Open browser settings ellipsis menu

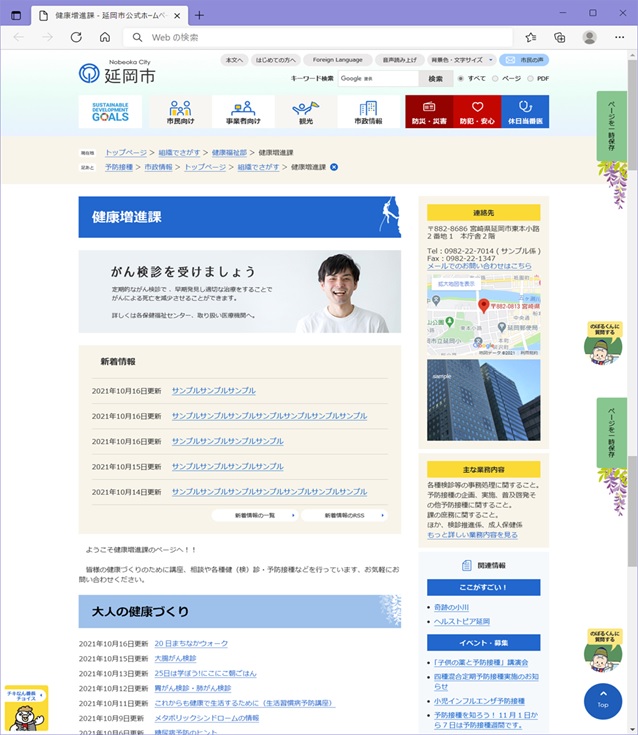pyautogui.click(x=620, y=38)
